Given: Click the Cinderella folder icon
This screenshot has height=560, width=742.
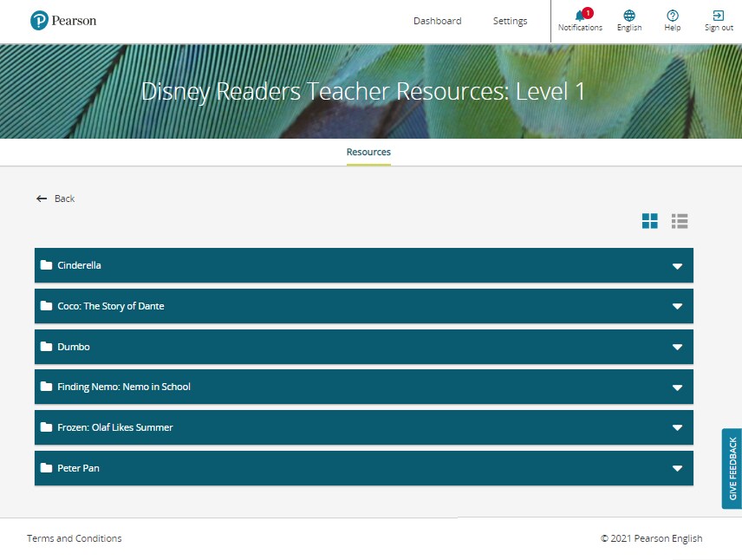Looking at the screenshot, I should click(47, 265).
